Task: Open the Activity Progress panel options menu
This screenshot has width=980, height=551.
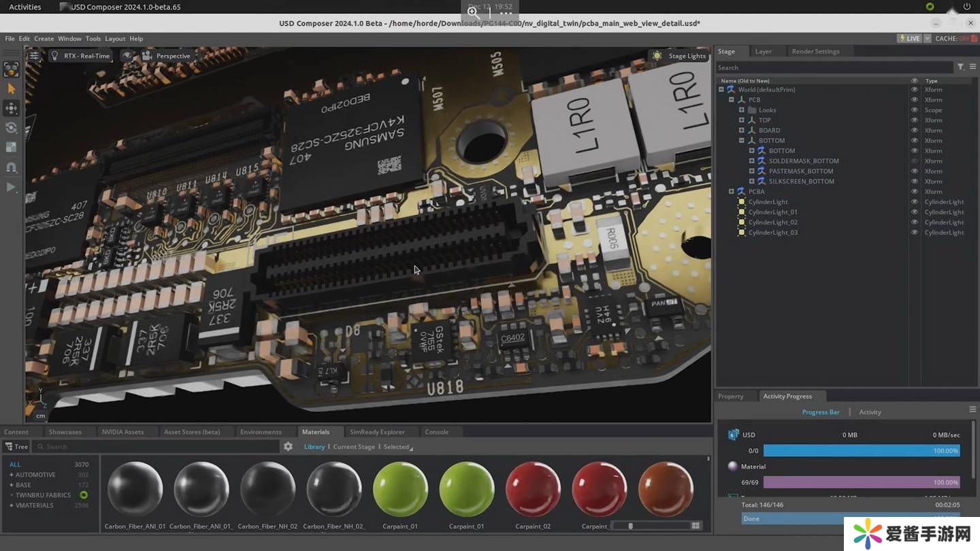Action: [x=973, y=410]
